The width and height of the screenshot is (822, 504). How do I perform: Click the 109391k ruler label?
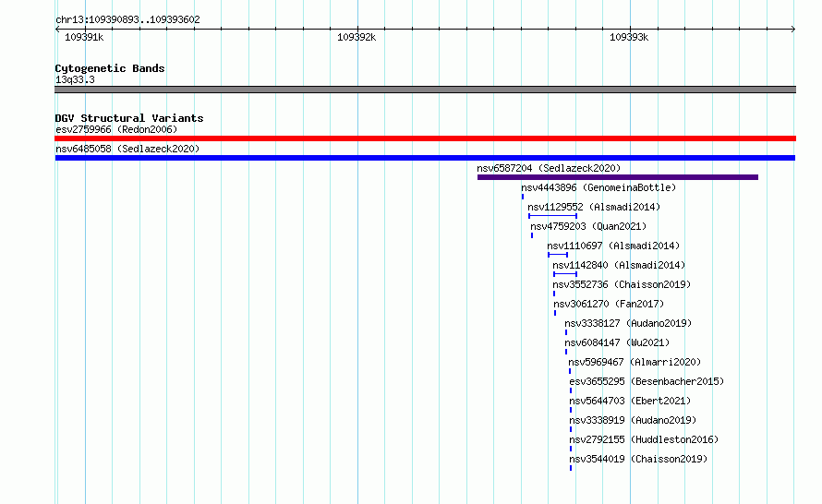[84, 37]
